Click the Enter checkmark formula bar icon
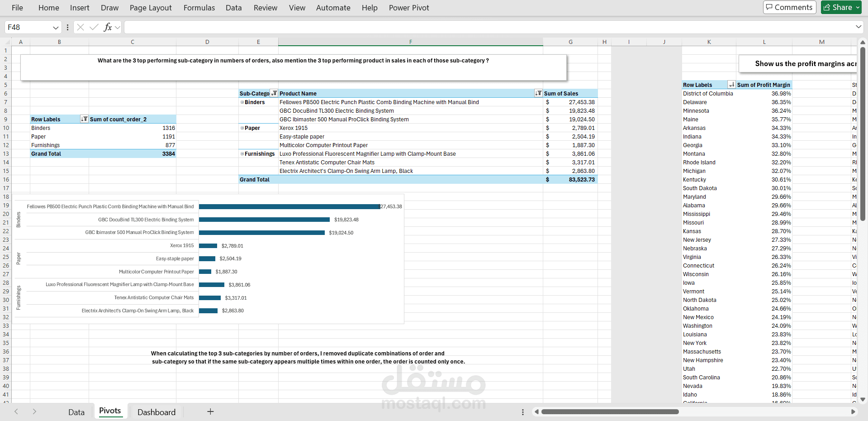868x421 pixels. [94, 27]
